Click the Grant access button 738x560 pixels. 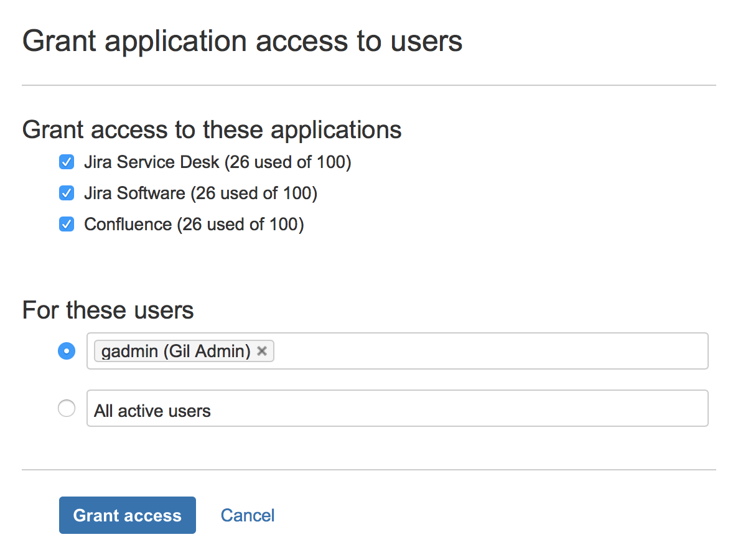click(x=127, y=515)
